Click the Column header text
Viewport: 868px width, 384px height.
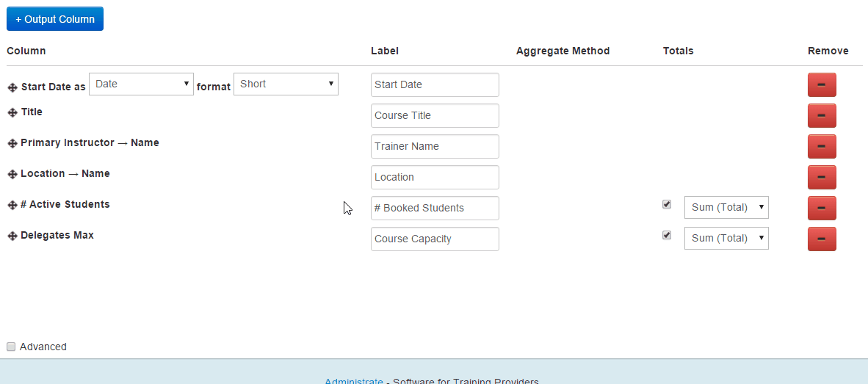[x=26, y=51]
